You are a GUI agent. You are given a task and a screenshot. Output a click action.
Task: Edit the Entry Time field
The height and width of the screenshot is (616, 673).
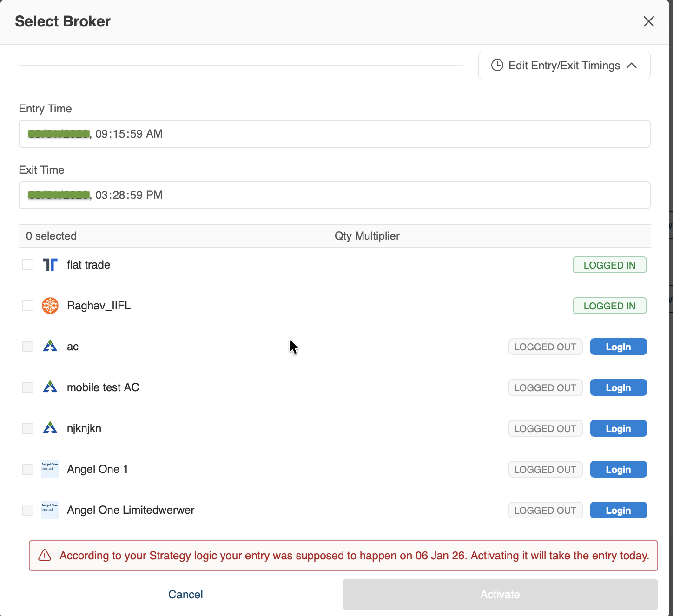[x=334, y=134]
